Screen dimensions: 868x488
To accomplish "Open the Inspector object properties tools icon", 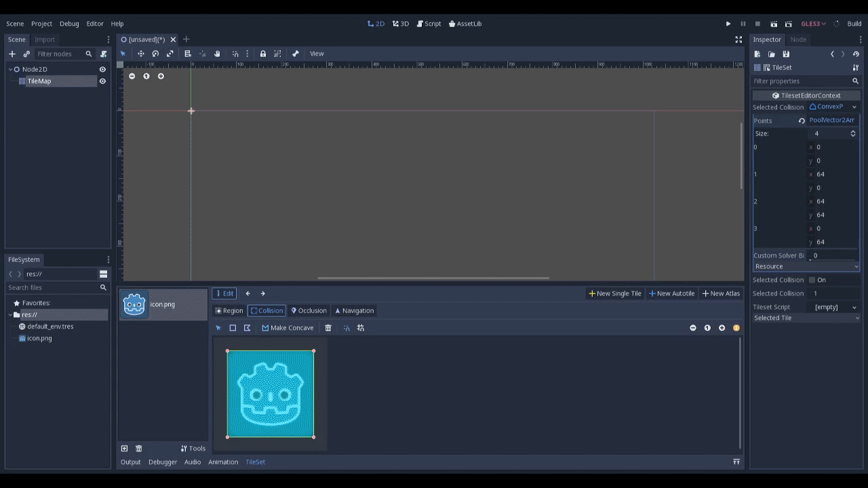I will click(x=856, y=68).
